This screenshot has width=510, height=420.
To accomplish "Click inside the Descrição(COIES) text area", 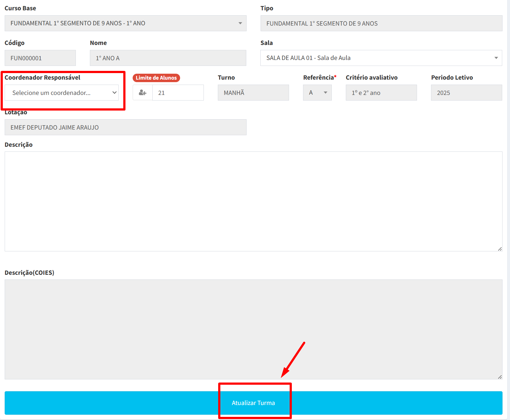I will pos(253,329).
